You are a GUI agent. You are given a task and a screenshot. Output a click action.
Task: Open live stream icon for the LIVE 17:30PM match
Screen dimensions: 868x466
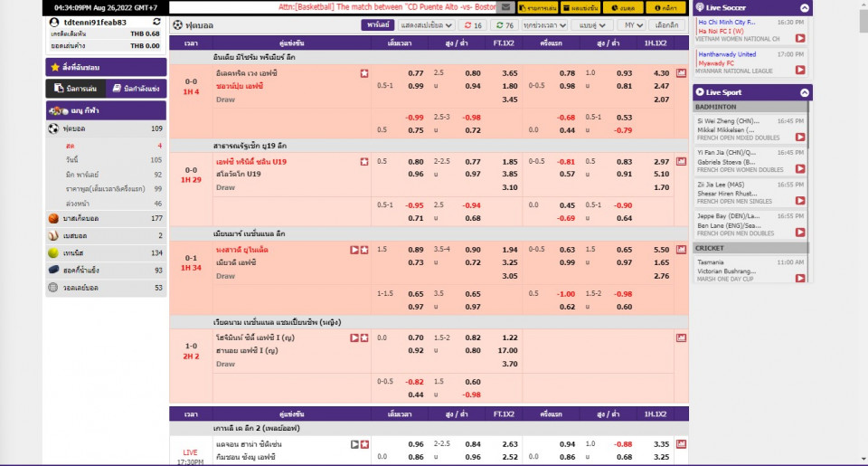tap(354, 444)
